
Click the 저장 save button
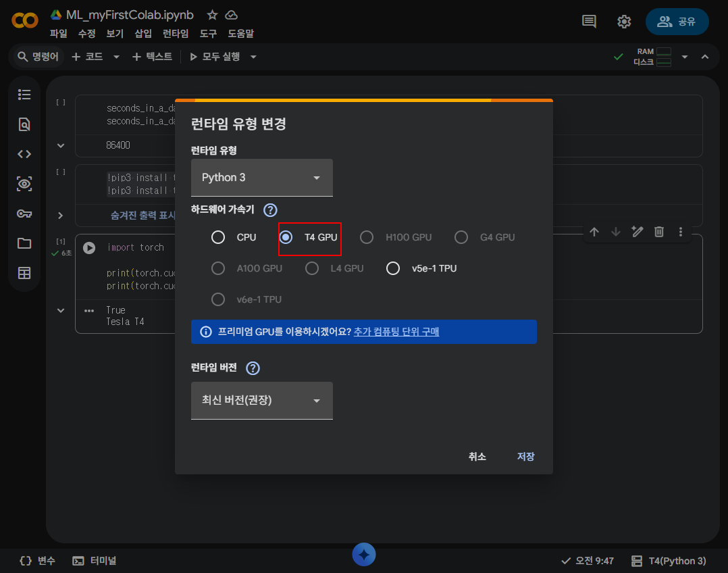(526, 456)
